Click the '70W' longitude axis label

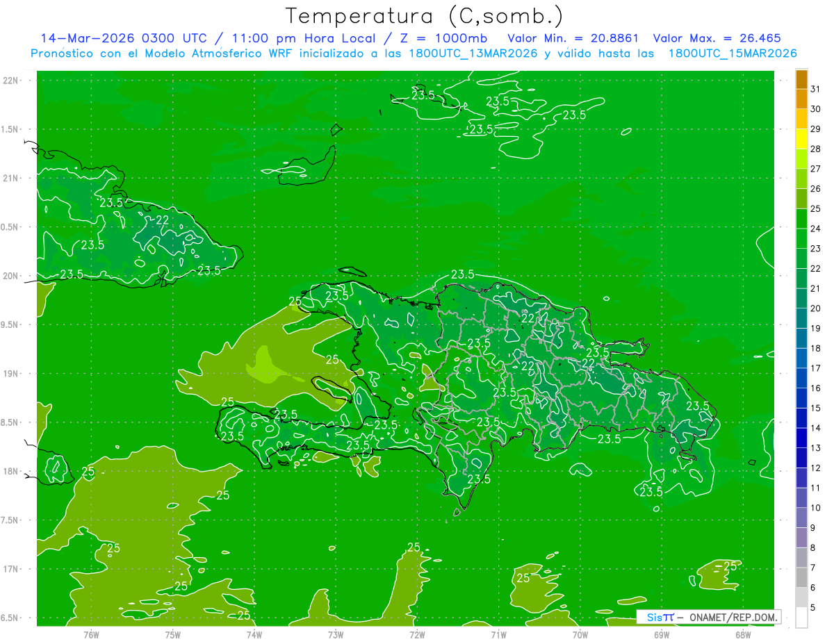[x=580, y=634]
